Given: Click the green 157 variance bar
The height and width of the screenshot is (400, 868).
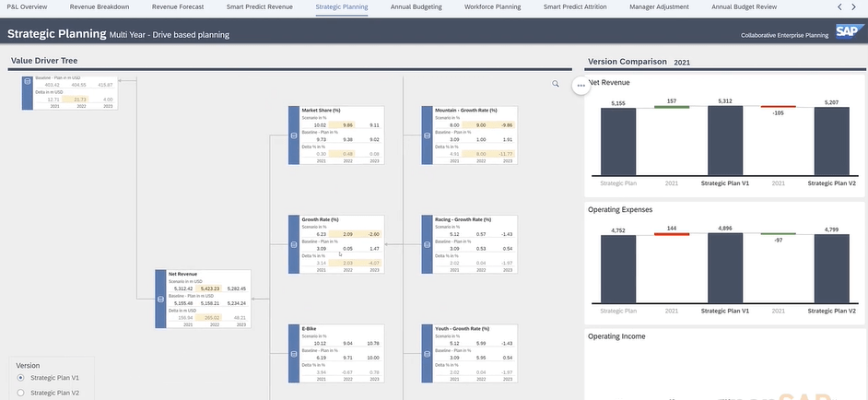Looking at the screenshot, I should tap(672, 107).
